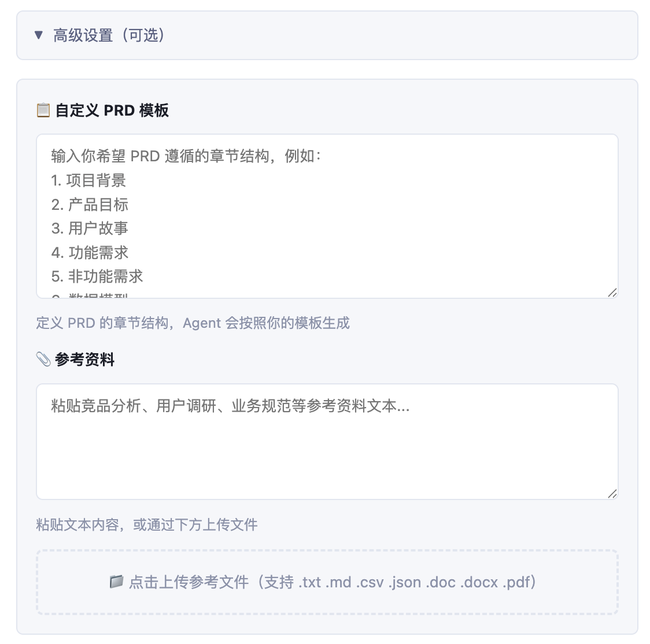The image size is (650, 644).
Task: Grab the PRD template textarea resize handle
Action: pos(612,293)
